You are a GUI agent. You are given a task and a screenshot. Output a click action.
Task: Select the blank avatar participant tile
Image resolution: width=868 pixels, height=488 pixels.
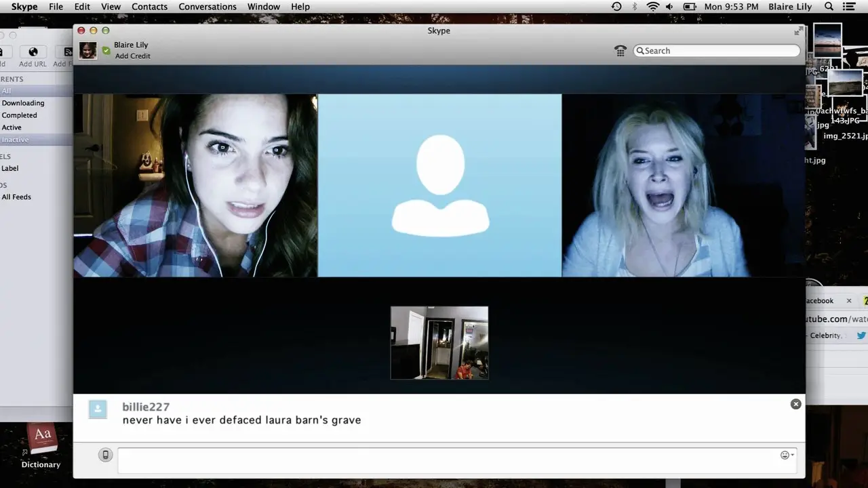(x=439, y=185)
